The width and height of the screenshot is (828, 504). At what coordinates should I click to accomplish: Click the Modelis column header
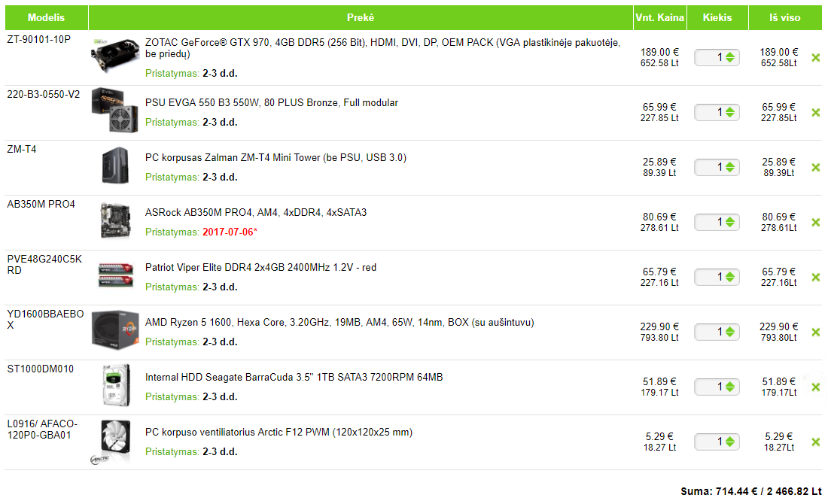point(47,17)
